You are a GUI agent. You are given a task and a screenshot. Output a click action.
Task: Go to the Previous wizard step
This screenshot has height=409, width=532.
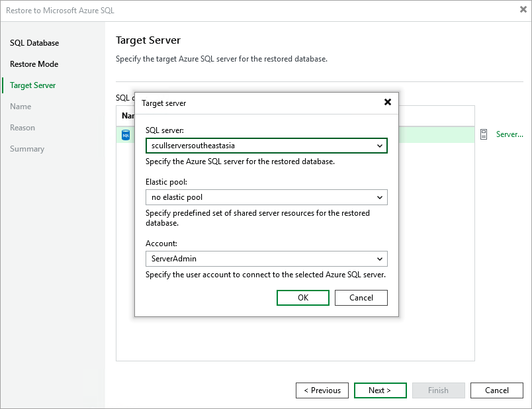click(322, 390)
